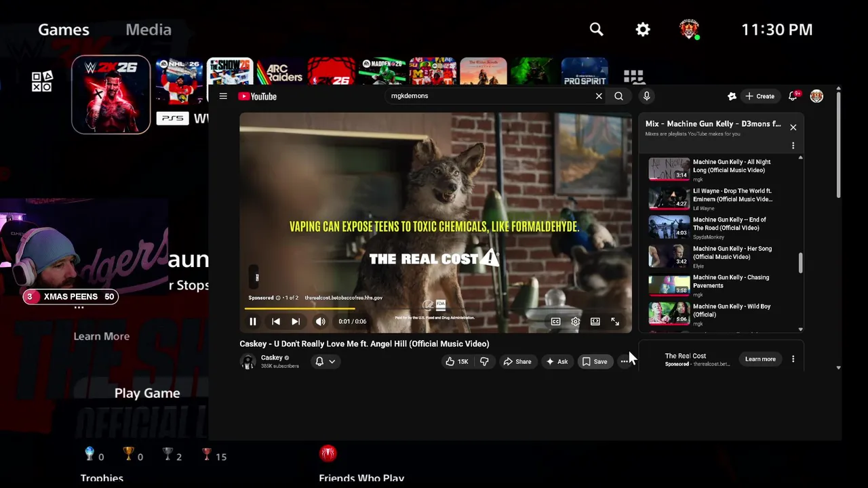
Task: Click PlayStation Learn More link
Action: point(101,336)
